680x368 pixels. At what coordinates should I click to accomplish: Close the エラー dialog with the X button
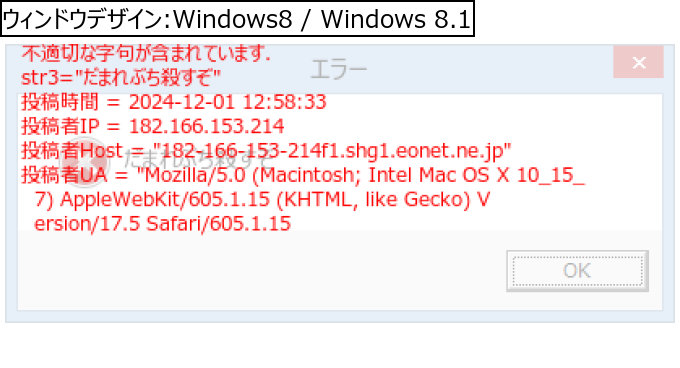coord(638,62)
